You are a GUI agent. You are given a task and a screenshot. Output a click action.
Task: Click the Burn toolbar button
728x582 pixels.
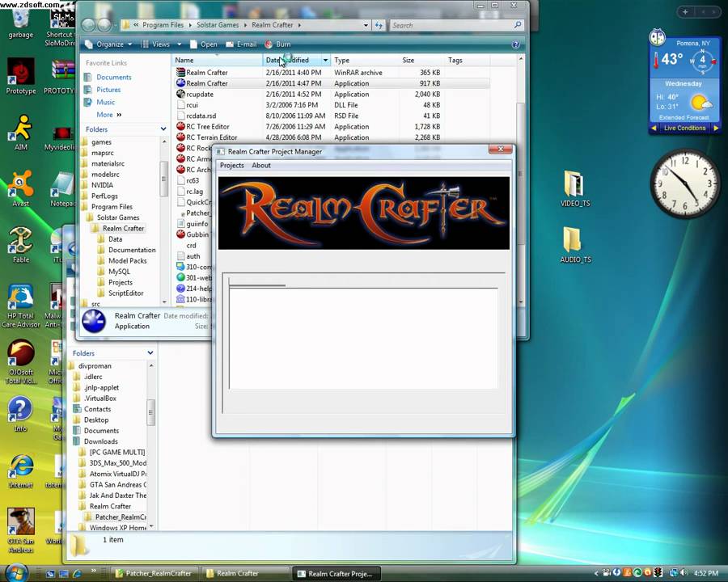277,44
